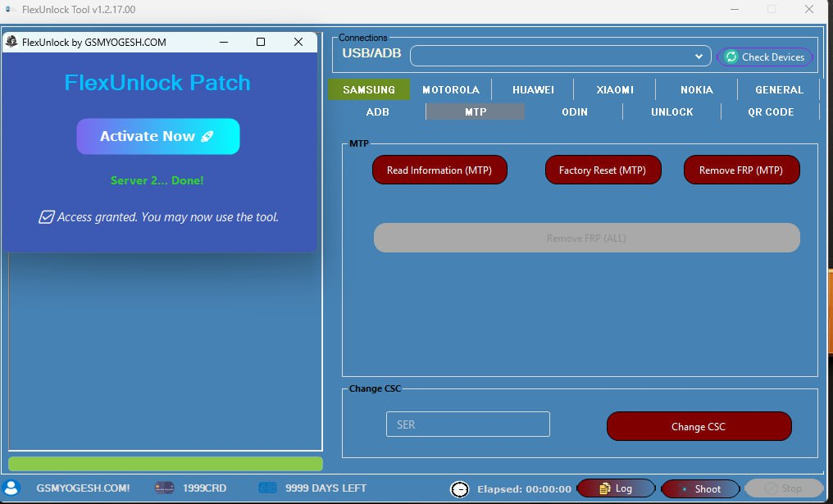Click the Elapsed timer clock icon

pyautogui.click(x=459, y=488)
